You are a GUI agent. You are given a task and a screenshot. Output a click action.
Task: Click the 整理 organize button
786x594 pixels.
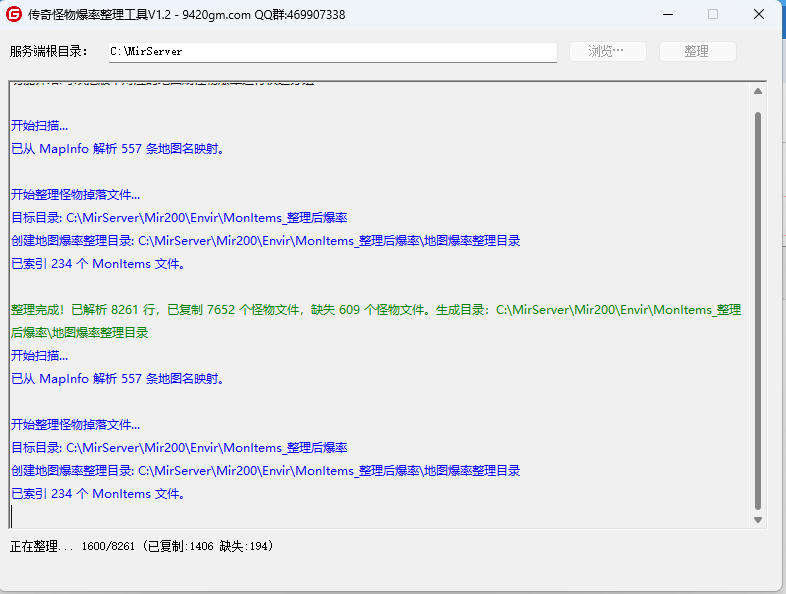click(697, 51)
